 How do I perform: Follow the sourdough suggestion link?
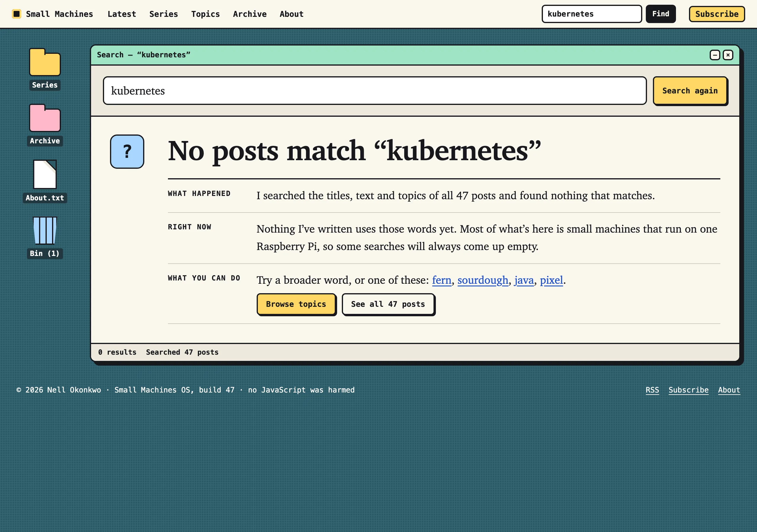pos(483,280)
